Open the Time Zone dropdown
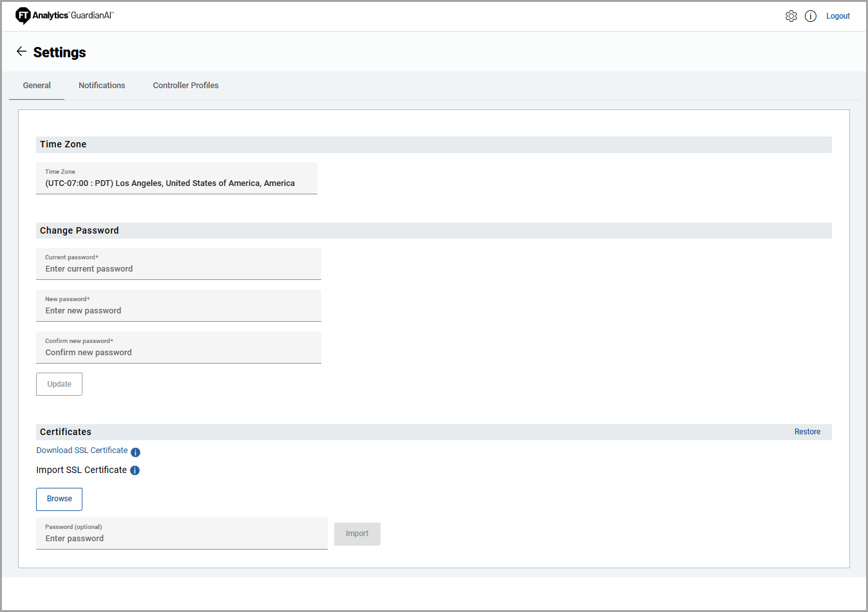 (176, 178)
